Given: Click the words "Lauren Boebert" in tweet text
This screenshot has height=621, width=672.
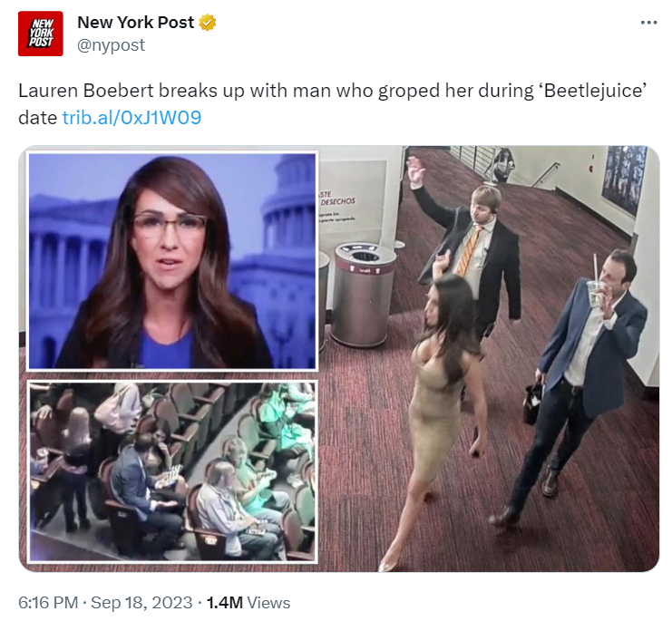Looking at the screenshot, I should pyautogui.click(x=86, y=91).
